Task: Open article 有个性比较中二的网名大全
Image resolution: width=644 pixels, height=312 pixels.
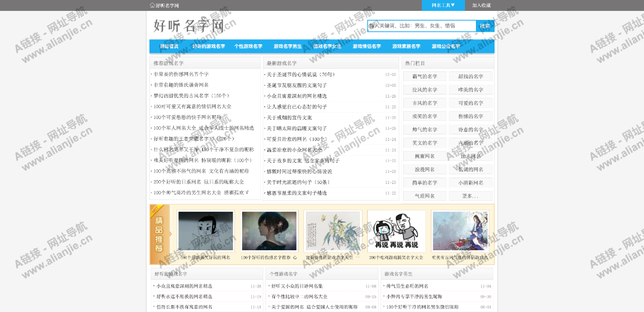Action: click(299, 297)
